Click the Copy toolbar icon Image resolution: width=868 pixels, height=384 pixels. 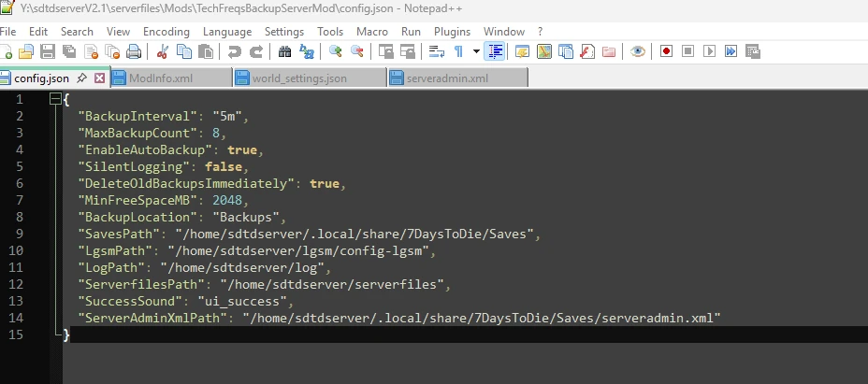(183, 51)
